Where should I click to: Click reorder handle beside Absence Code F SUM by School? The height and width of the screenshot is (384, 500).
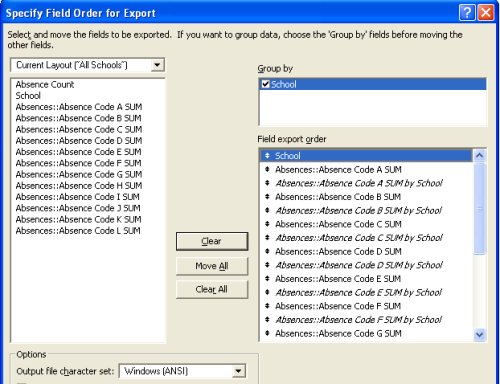point(267,320)
